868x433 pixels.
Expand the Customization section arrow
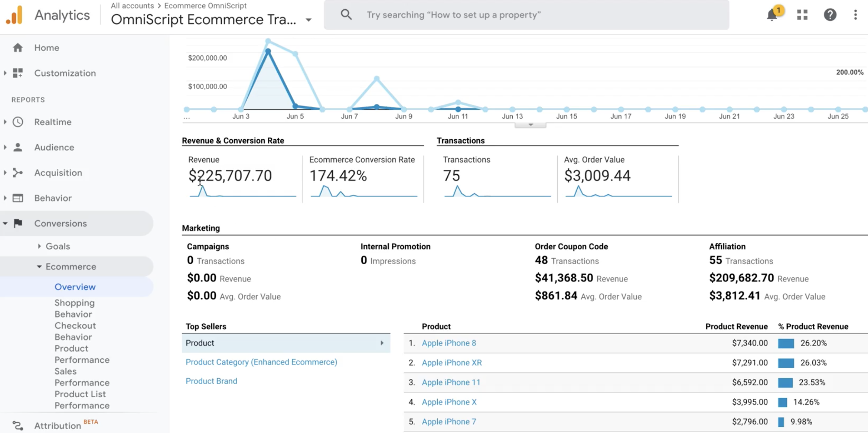pyautogui.click(x=5, y=73)
